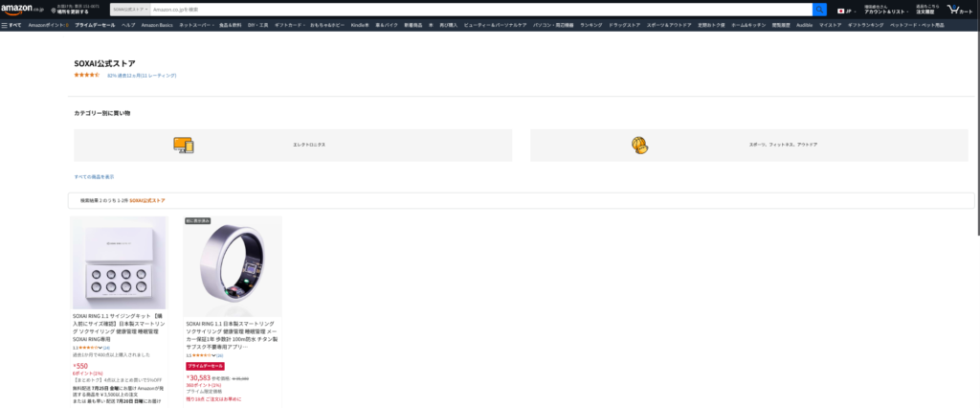Open the JP language flag selector
This screenshot has width=980, height=408.
[x=846, y=11]
